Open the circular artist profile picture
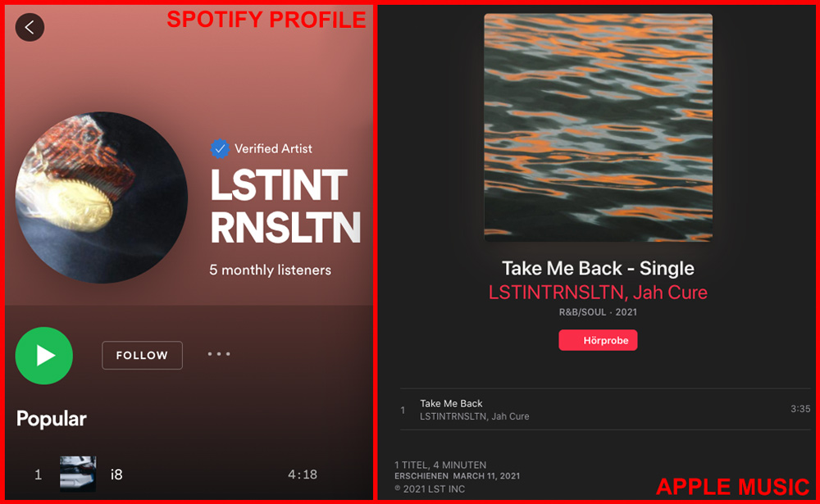Screen dimensions: 820x504 (x=102, y=198)
